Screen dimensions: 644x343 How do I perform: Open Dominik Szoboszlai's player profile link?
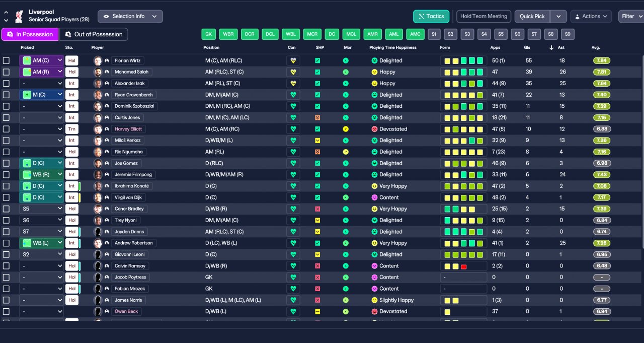click(134, 106)
